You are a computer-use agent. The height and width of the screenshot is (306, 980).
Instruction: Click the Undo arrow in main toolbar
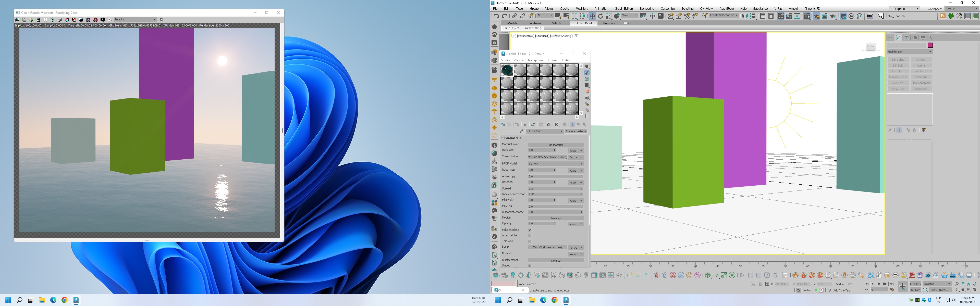[x=496, y=16]
